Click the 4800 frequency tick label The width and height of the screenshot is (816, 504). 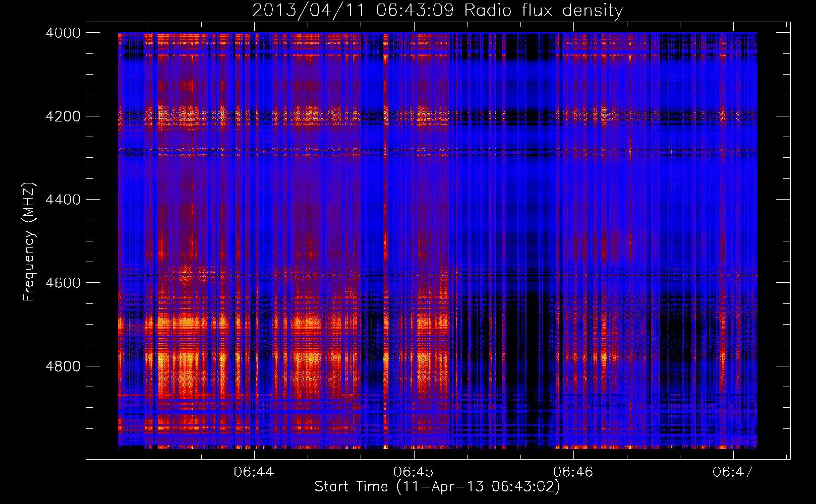click(x=63, y=366)
